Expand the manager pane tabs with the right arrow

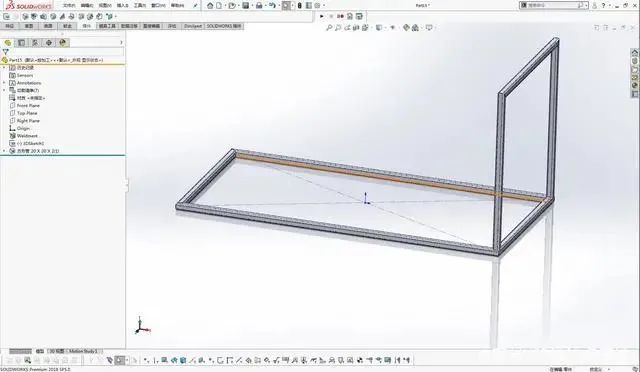click(121, 42)
